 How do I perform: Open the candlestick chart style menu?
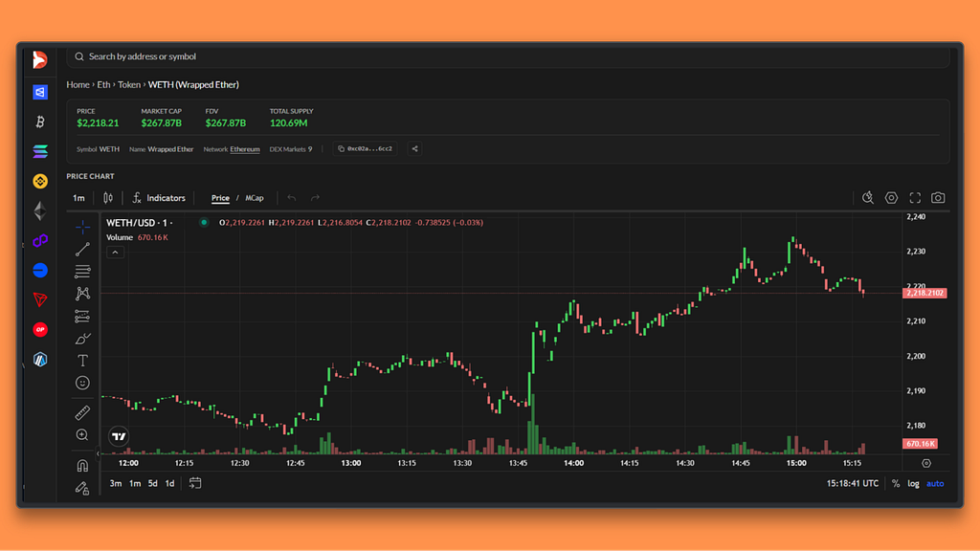(x=108, y=198)
